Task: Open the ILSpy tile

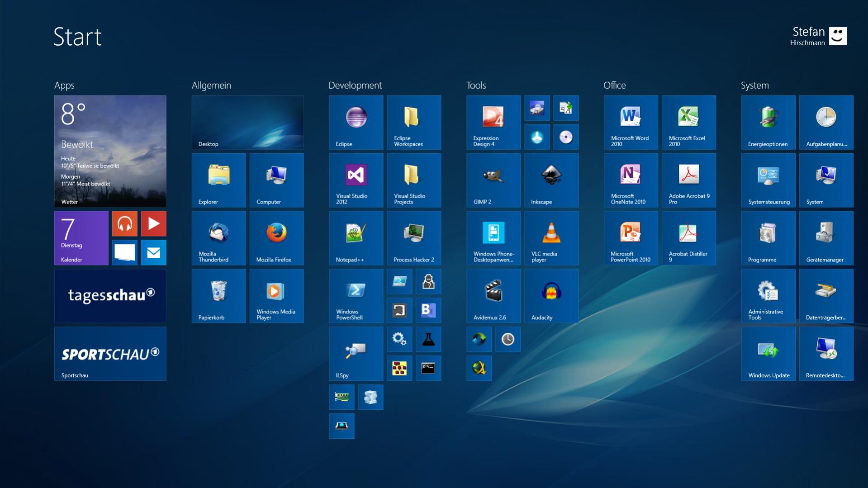Action: click(356, 354)
